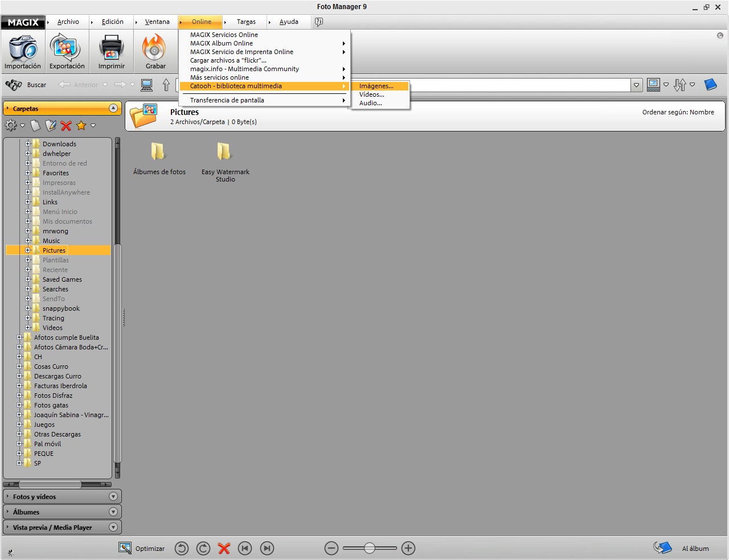
Task: Click the Optimizar button label
Action: pyautogui.click(x=150, y=549)
